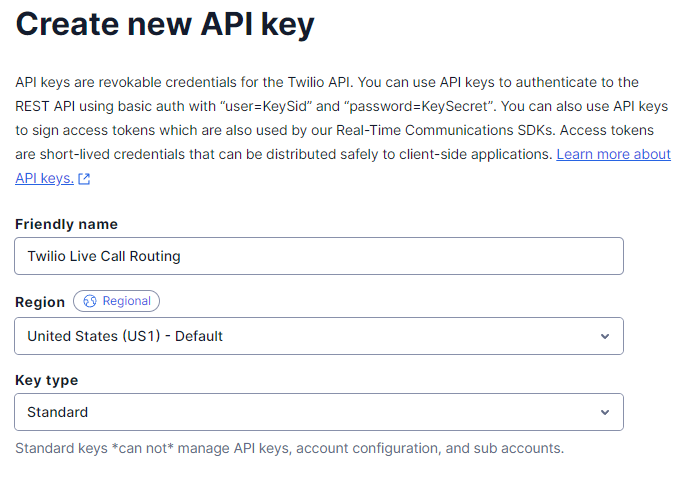Click the 'Create new API key' heading
Image resolution: width=684 pixels, height=485 pixels.
click(x=165, y=25)
